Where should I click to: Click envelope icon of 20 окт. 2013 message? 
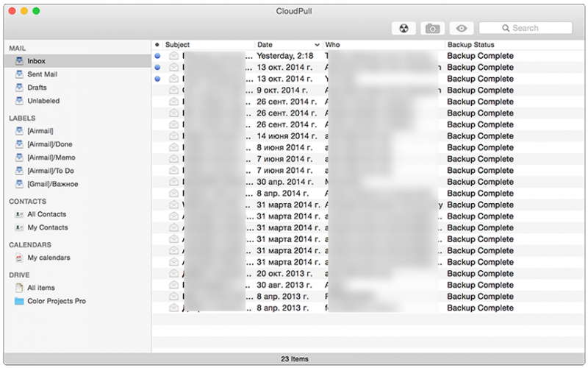pyautogui.click(x=173, y=273)
